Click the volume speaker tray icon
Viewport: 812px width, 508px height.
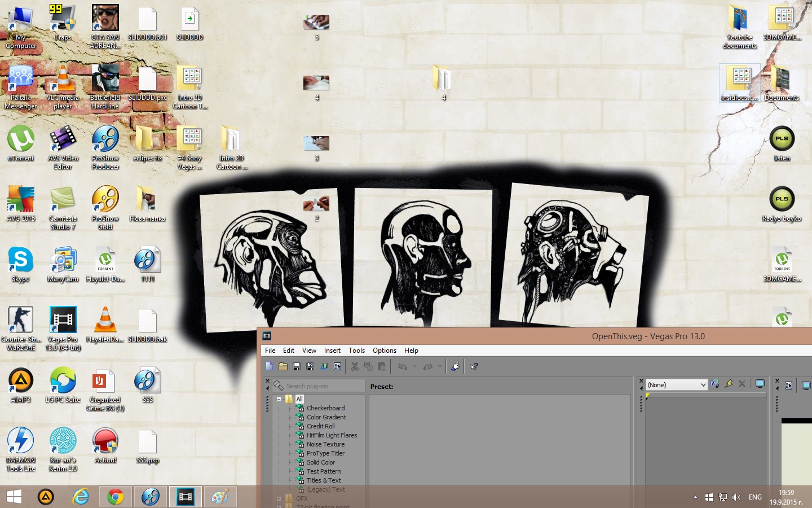coord(736,497)
